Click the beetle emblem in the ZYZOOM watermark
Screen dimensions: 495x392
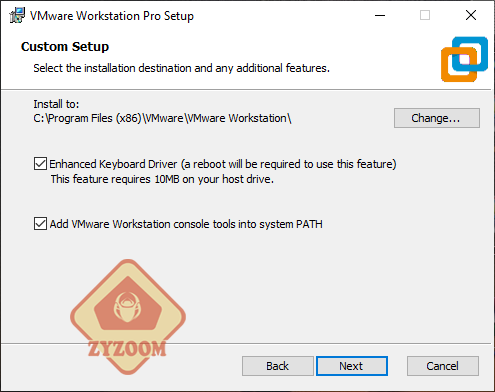pos(128,308)
